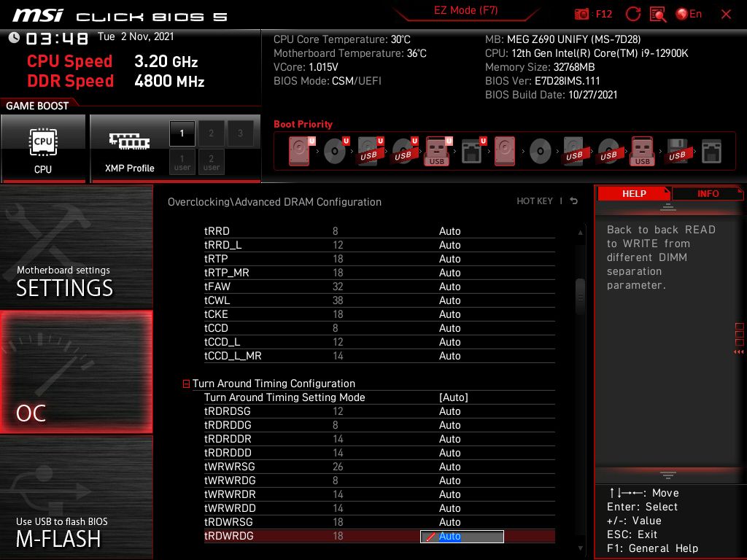Select XMP user profile 1
747x560 pixels.
(182, 162)
